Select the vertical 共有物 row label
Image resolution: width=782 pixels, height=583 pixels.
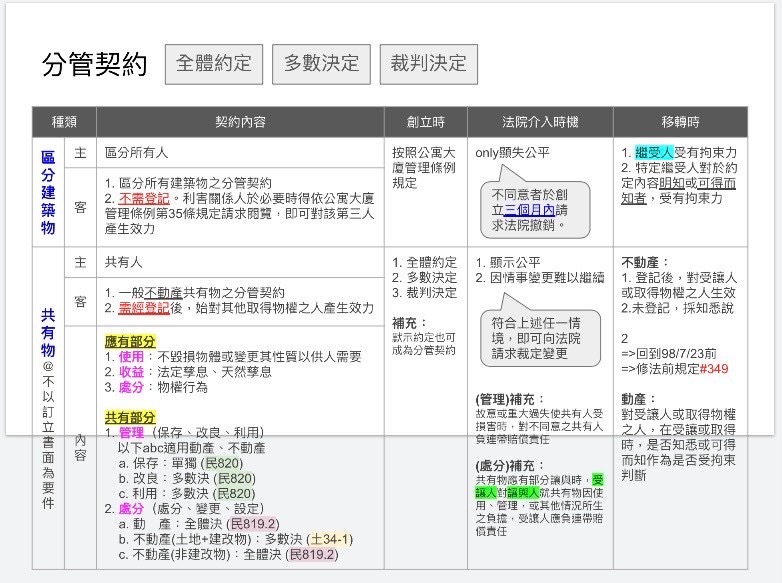point(48,332)
